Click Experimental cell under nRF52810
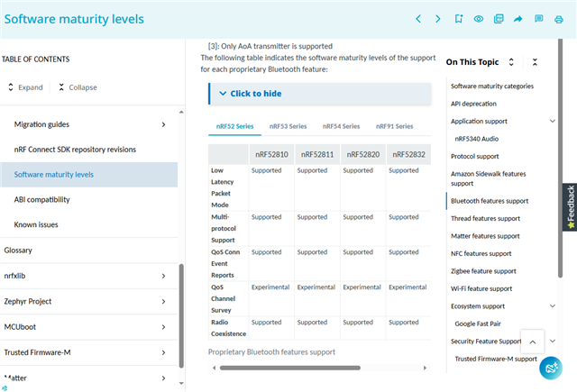The height and width of the screenshot is (392, 577). pyautogui.click(x=270, y=287)
